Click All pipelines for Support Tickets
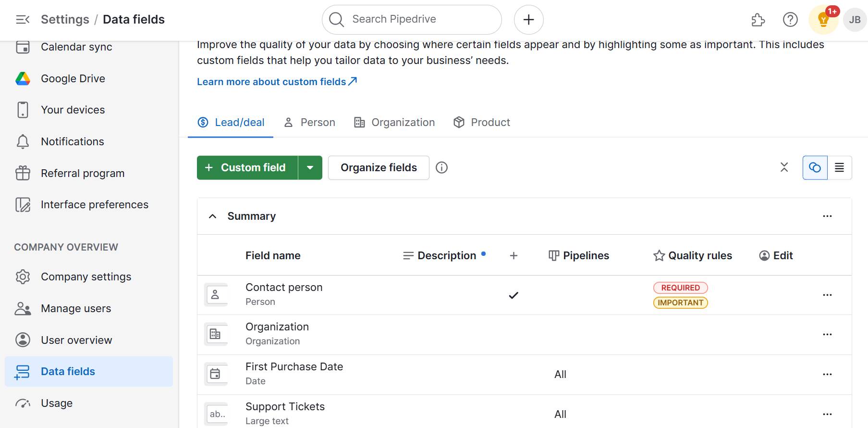 (560, 414)
